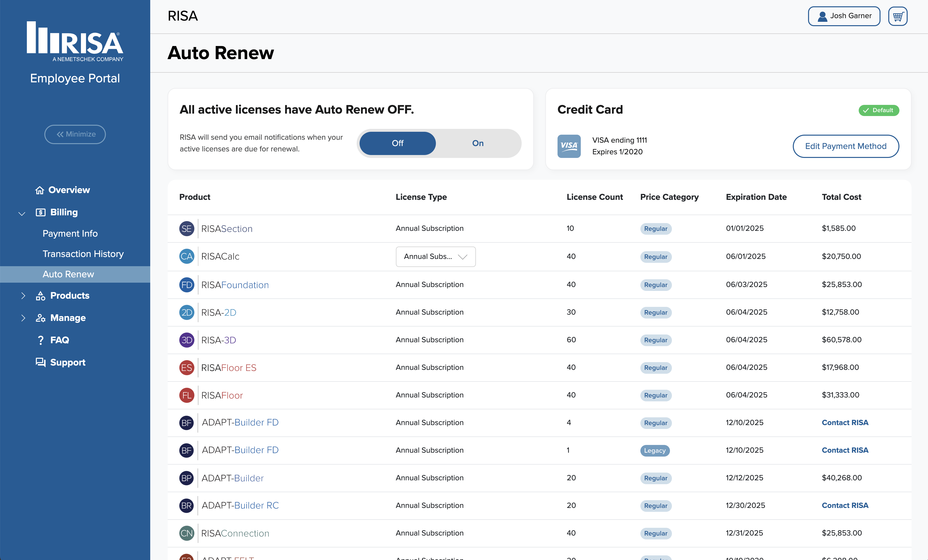928x560 pixels.
Task: Select Auto Renew in the sidebar
Action: pos(75,274)
